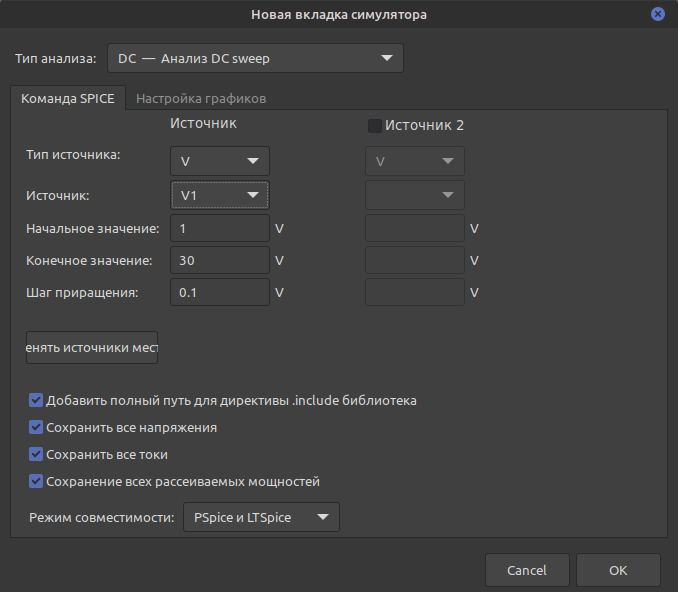678x592 pixels.
Task: Open the 'Режим совместимости' dropdown
Action: (261, 518)
